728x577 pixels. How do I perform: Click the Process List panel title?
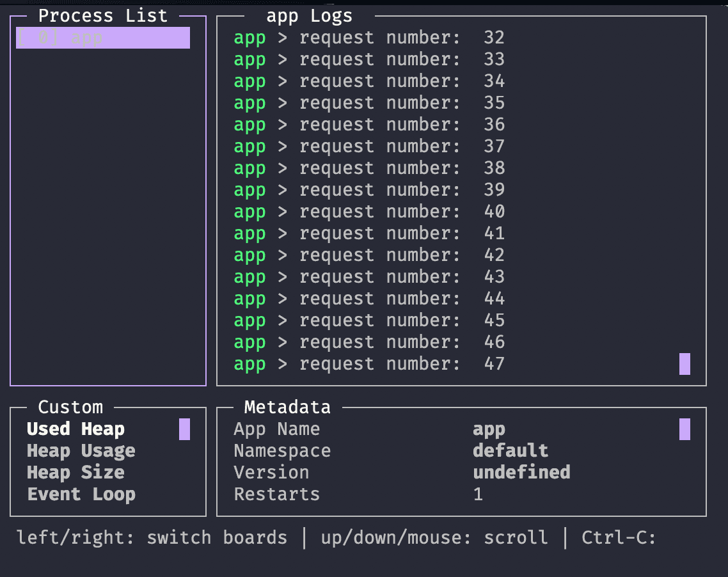102,16
